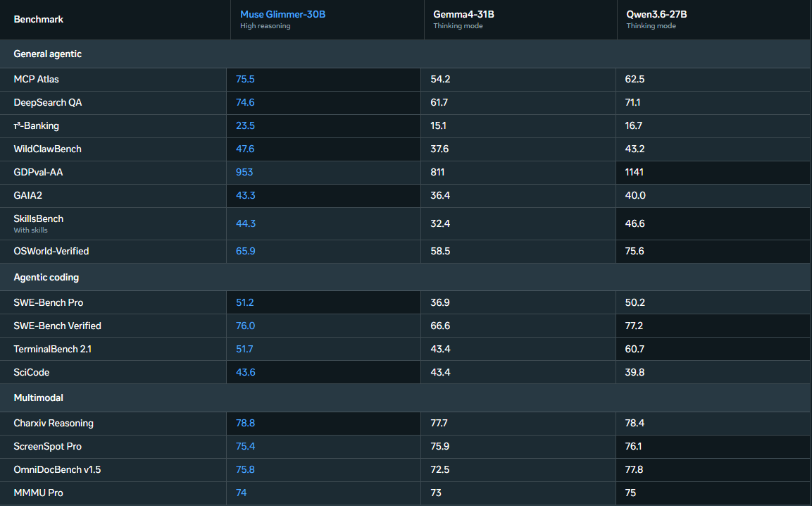Select the 811 GDPval-AA value
This screenshot has width=812, height=506.
pyautogui.click(x=437, y=172)
